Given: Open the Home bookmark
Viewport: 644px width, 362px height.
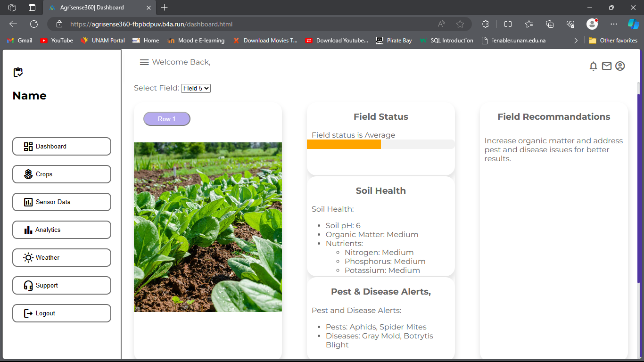Looking at the screenshot, I should point(146,41).
